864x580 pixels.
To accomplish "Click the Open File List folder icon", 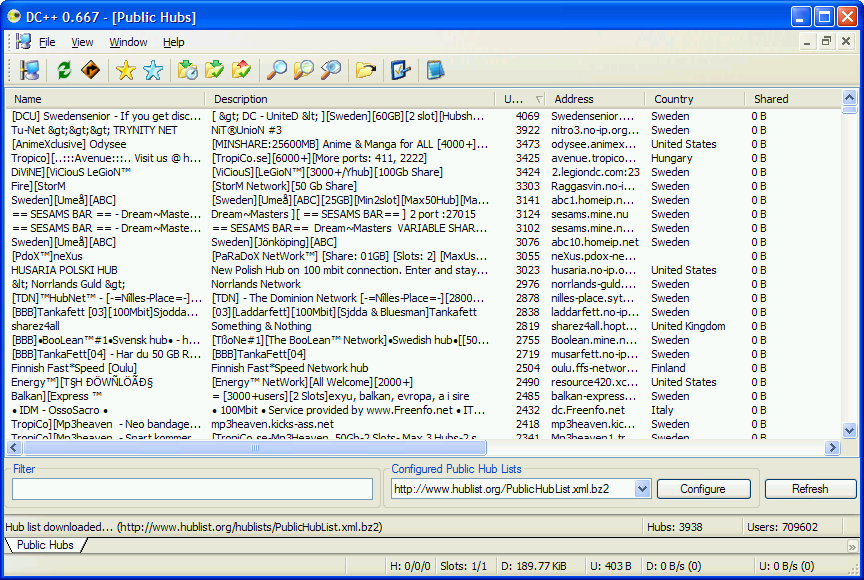I will click(x=365, y=71).
